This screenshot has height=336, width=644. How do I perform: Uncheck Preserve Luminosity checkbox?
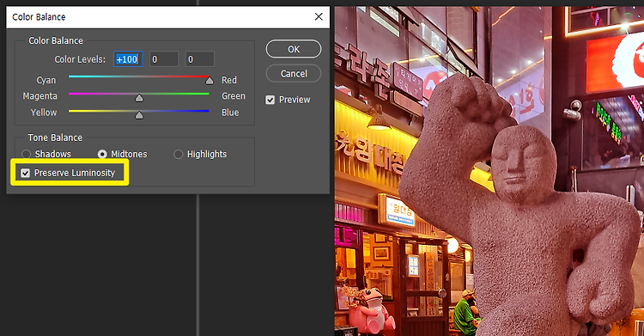[x=26, y=173]
